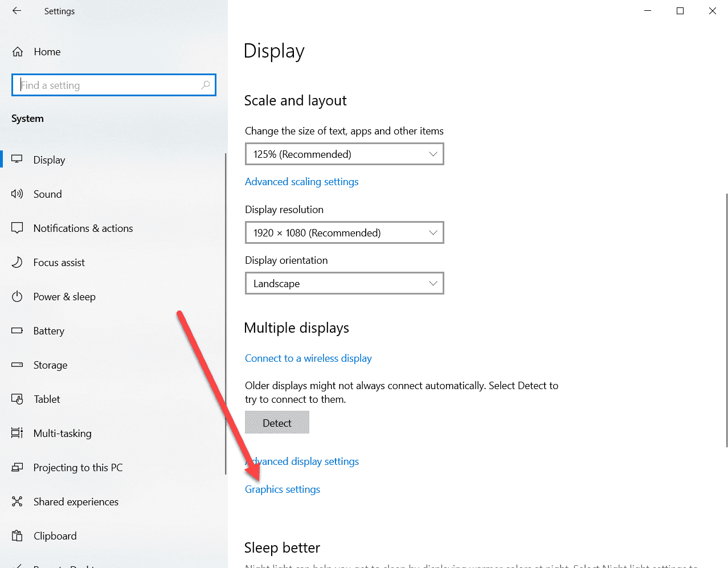Screen dimensions: 728x568
Task: Open Graphics settings link
Action: (283, 489)
